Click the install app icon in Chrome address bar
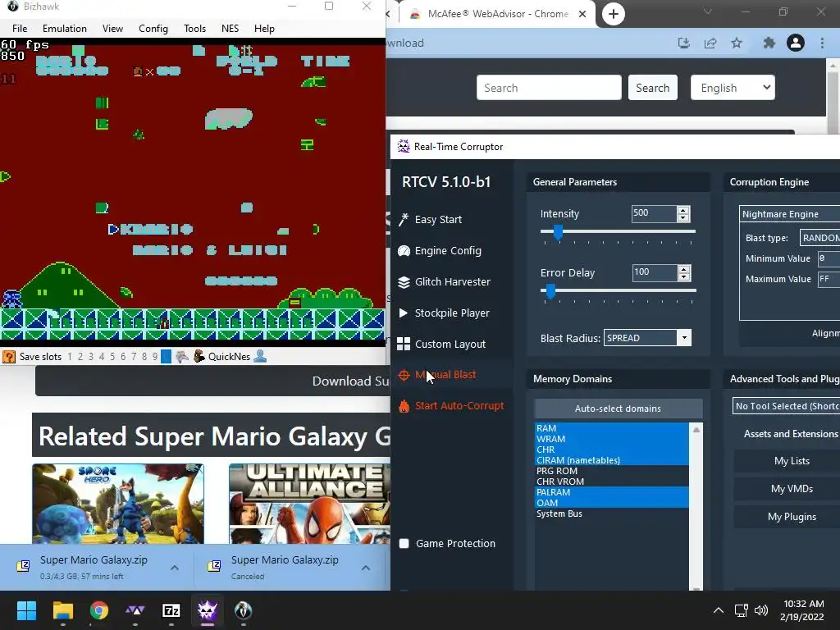840x630 pixels. tap(683, 43)
